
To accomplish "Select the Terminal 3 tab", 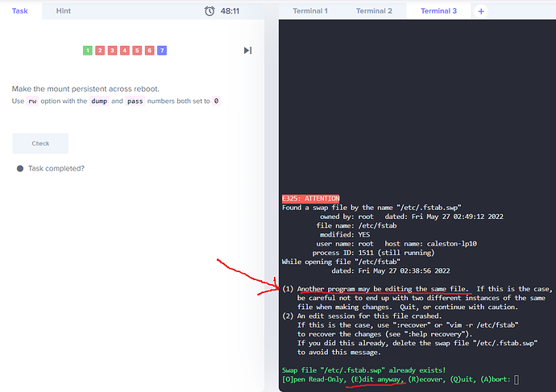I will (x=438, y=11).
